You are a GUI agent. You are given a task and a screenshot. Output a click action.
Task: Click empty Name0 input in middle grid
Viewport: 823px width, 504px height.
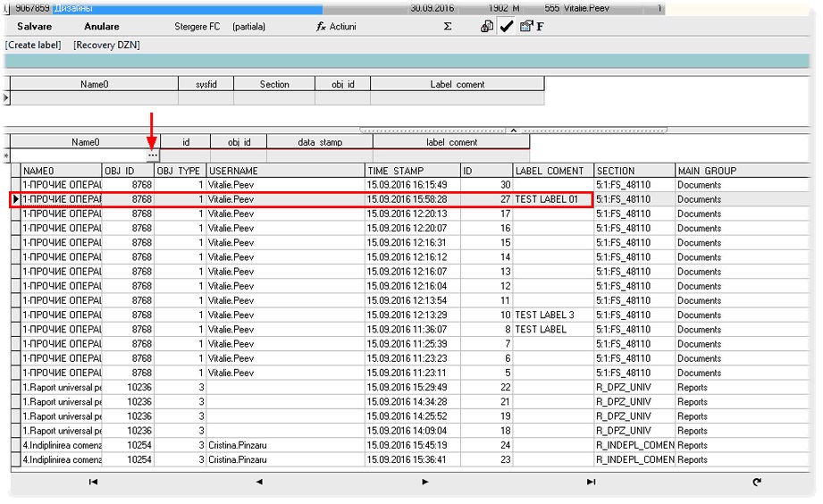coord(79,155)
